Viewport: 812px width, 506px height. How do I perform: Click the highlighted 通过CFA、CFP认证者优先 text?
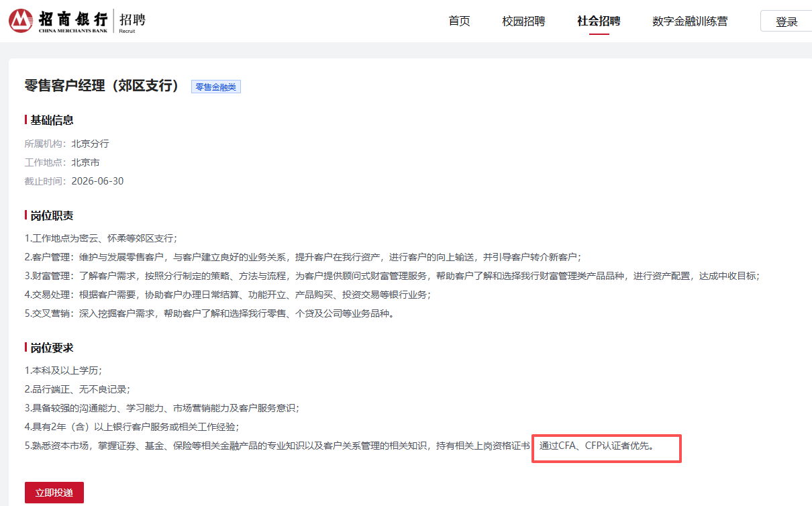click(x=596, y=446)
